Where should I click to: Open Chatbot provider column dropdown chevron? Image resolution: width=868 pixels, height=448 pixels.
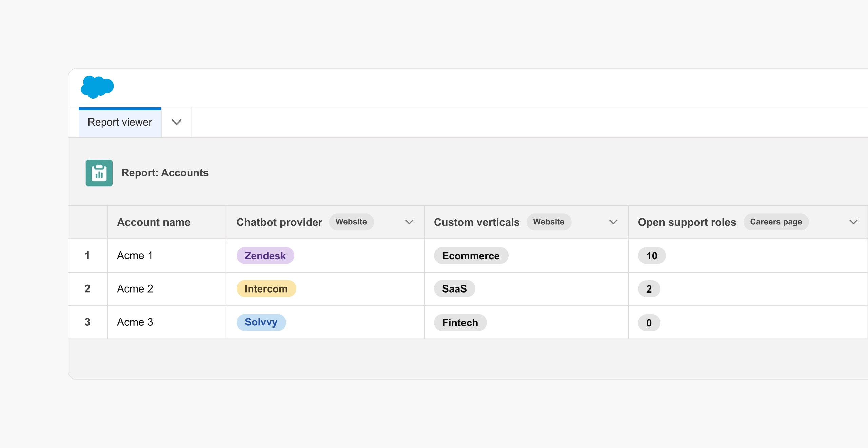[x=409, y=222]
